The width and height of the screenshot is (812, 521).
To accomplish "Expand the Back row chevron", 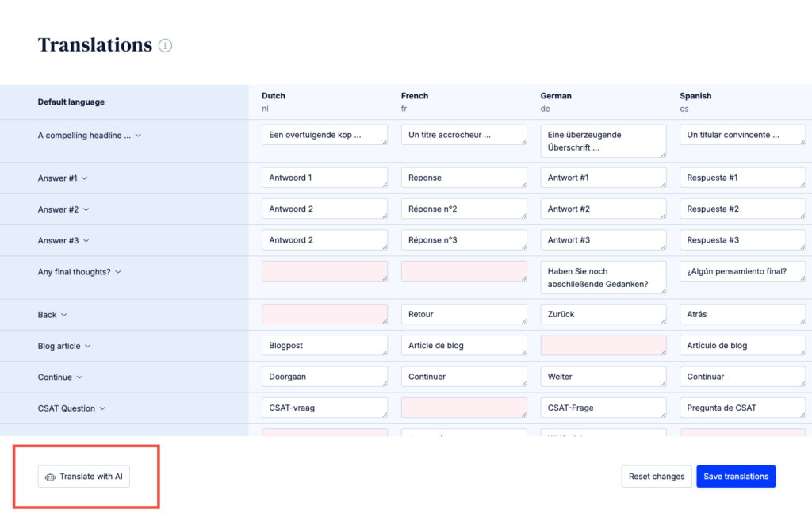I will pyautogui.click(x=64, y=315).
